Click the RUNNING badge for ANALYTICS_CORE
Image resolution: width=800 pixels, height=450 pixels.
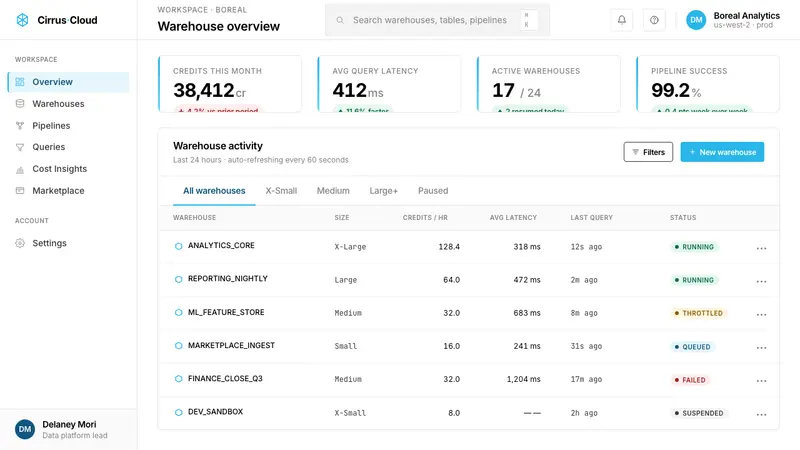click(694, 247)
